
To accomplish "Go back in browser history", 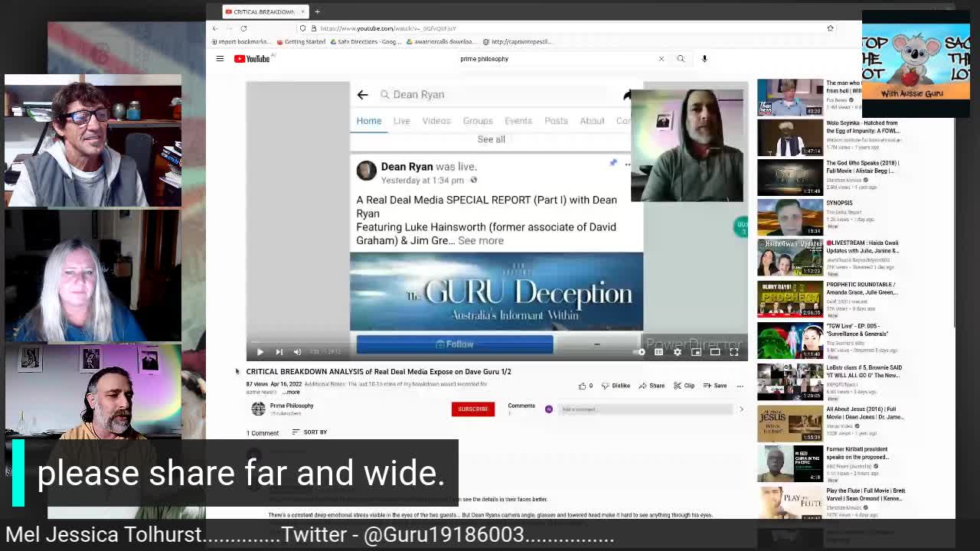I will coord(215,28).
